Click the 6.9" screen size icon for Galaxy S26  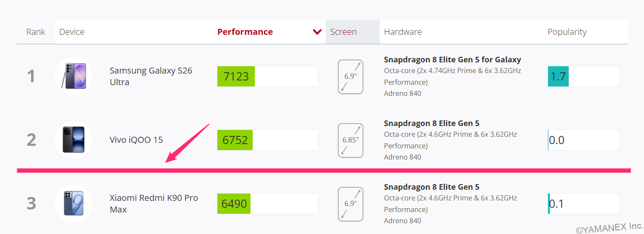pyautogui.click(x=350, y=77)
